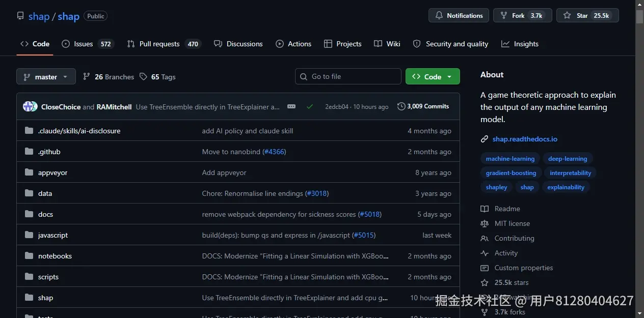644x318 pixels.
Task: Open the javascript folder
Action: [x=53, y=235]
